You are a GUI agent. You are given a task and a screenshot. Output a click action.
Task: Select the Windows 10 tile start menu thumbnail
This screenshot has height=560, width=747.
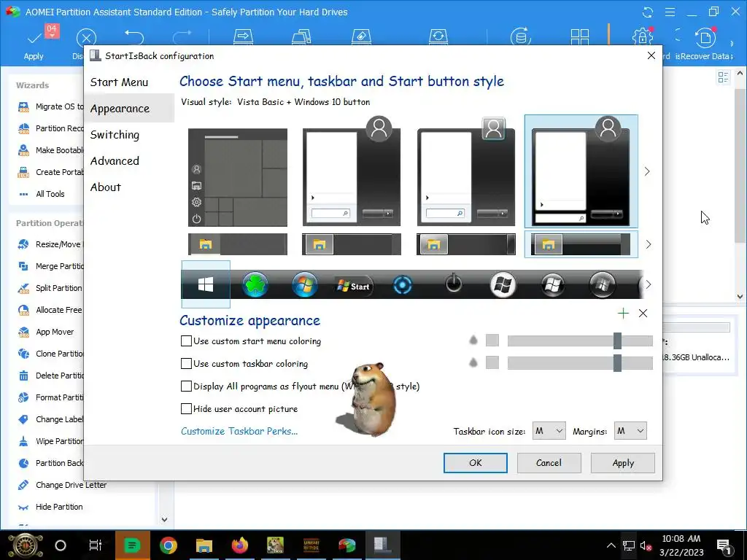238,177
